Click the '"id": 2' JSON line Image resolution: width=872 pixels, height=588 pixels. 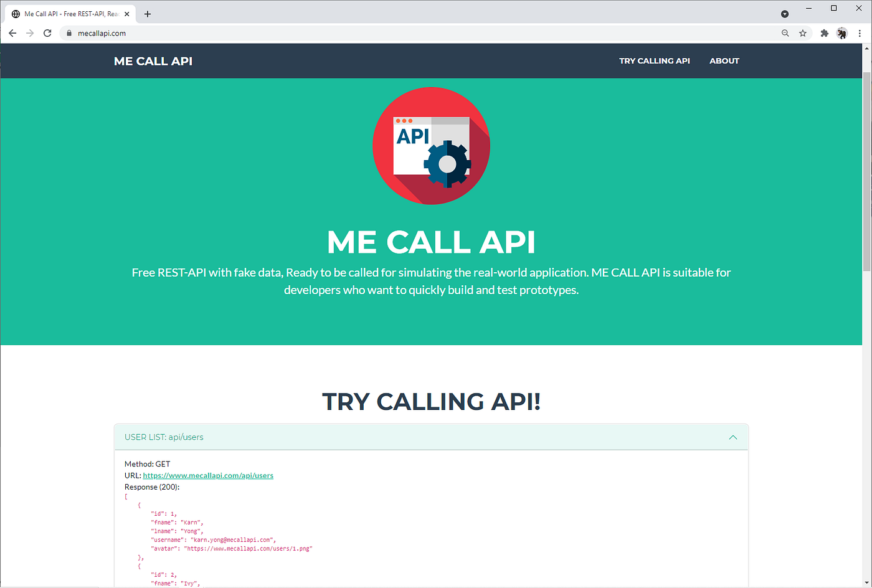(164, 575)
